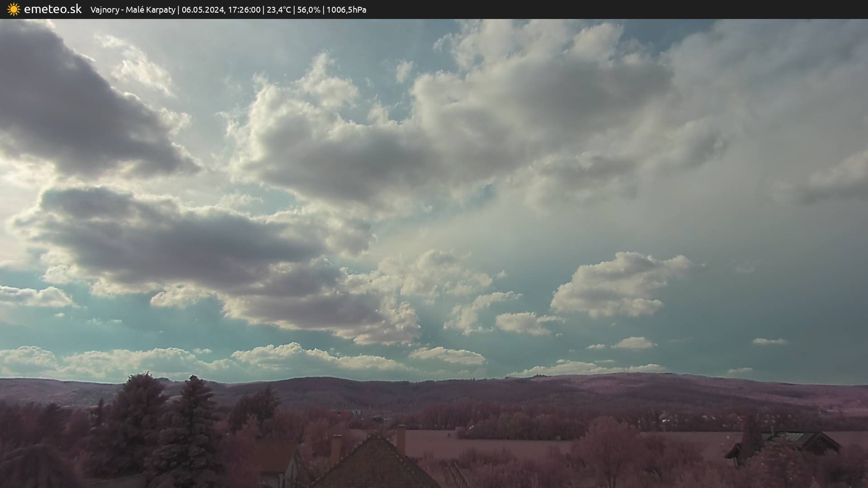Click the Vajnory - Malé Karpaty location label
Viewport: 868px width, 488px height.
point(132,9)
